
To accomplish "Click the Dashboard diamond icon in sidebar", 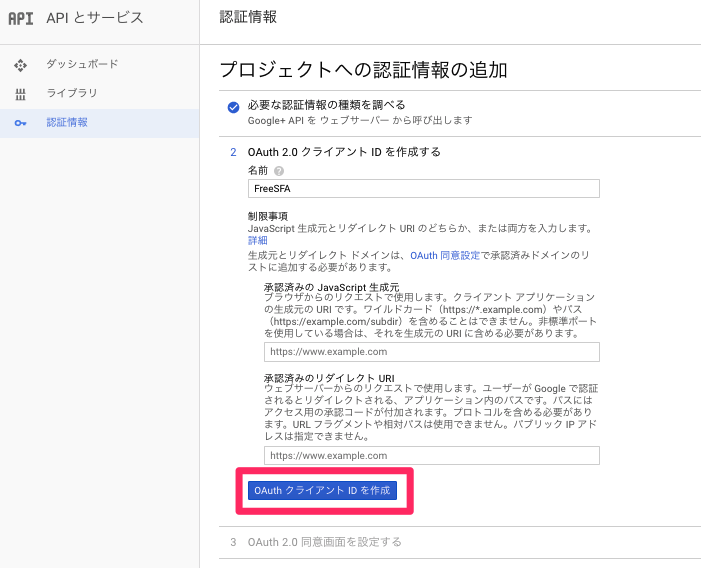I will [20, 65].
